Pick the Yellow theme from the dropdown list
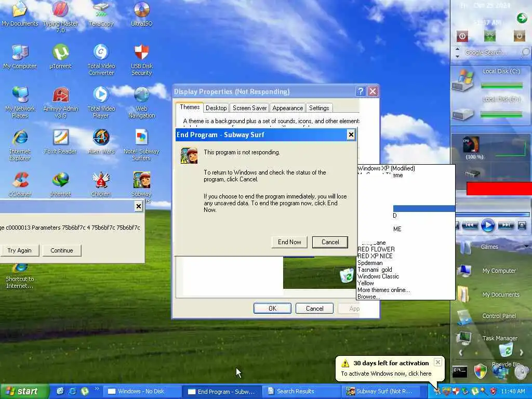 (406, 283)
